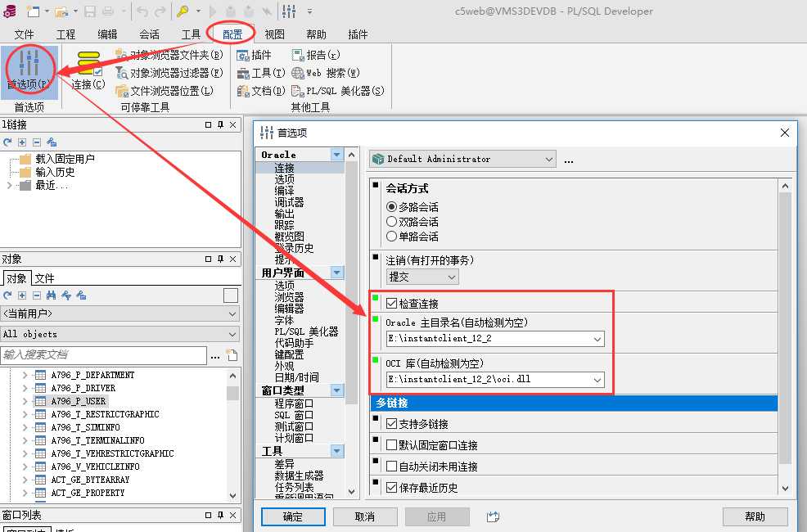Refresh the 对象 browser panel

coord(7,295)
